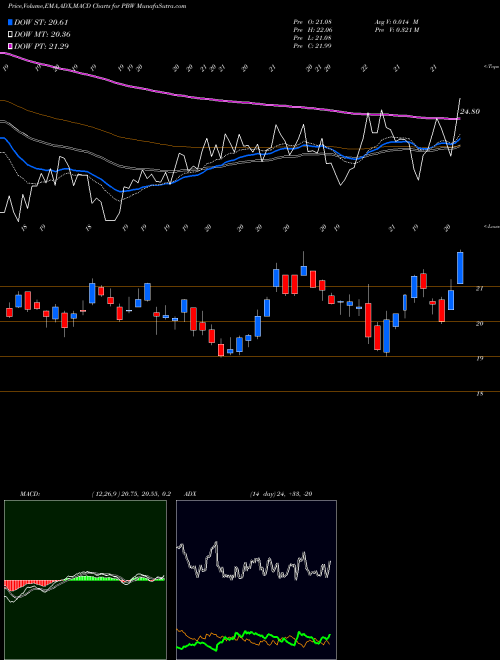Open the green MACD indicator chart panel

coord(85,580)
